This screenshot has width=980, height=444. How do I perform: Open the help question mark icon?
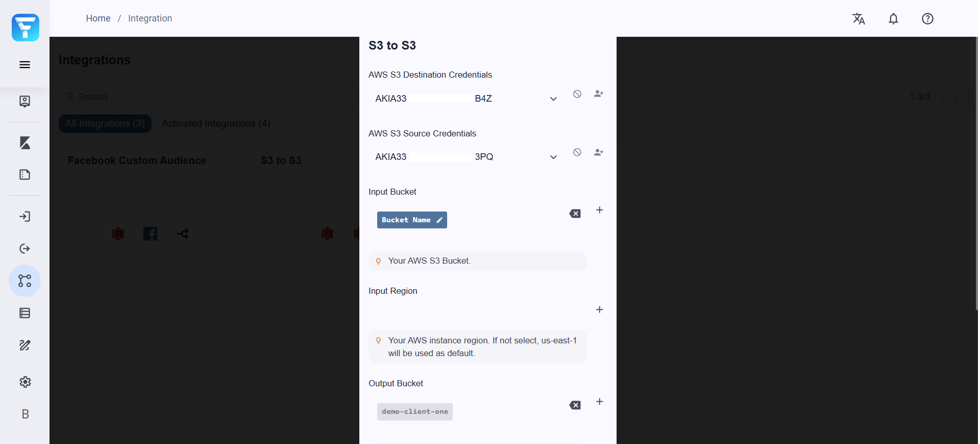point(927,18)
